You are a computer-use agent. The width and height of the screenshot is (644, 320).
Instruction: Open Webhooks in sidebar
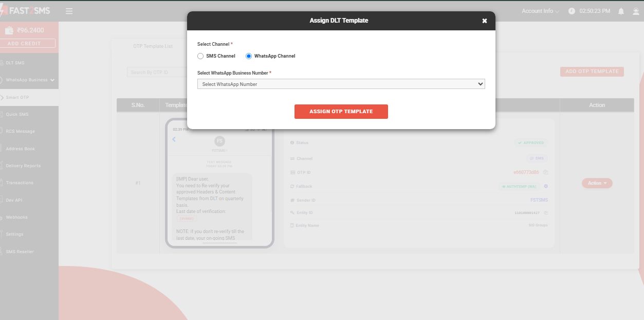[29, 217]
